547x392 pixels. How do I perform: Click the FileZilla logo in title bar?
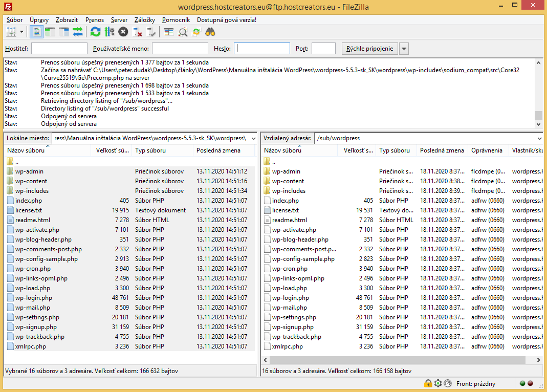(8, 7)
